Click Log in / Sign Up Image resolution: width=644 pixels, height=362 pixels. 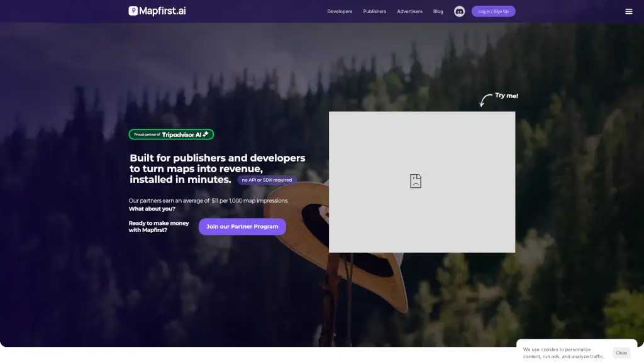click(x=493, y=11)
